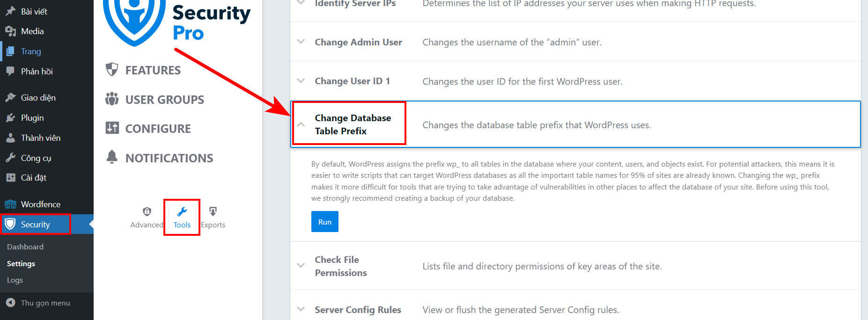Select the Advanced padlock icon
This screenshot has height=320, width=868.
point(147,211)
